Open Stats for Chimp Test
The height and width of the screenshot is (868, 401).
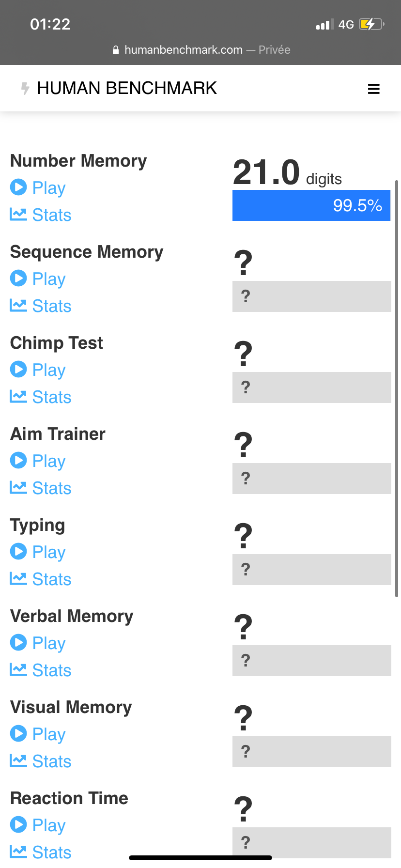51,397
